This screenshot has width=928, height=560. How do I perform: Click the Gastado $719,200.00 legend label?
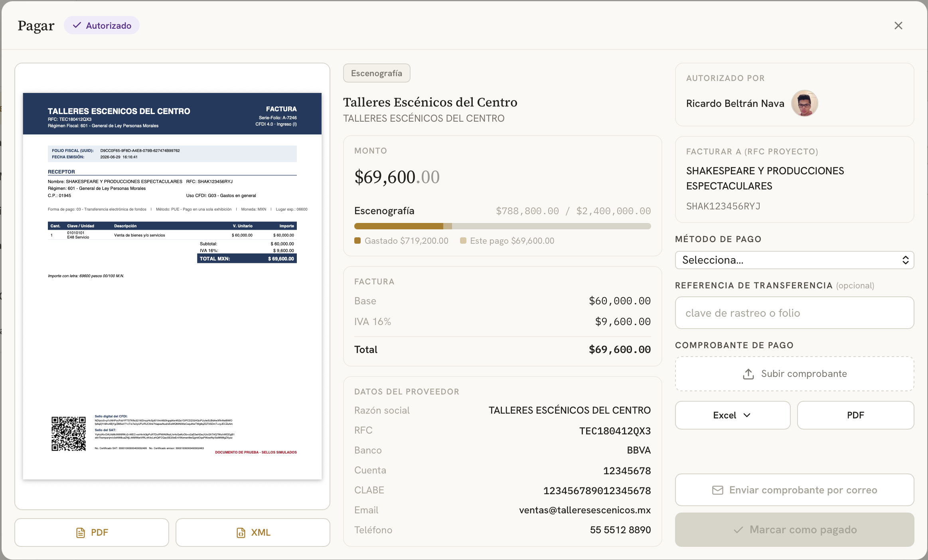[406, 241]
